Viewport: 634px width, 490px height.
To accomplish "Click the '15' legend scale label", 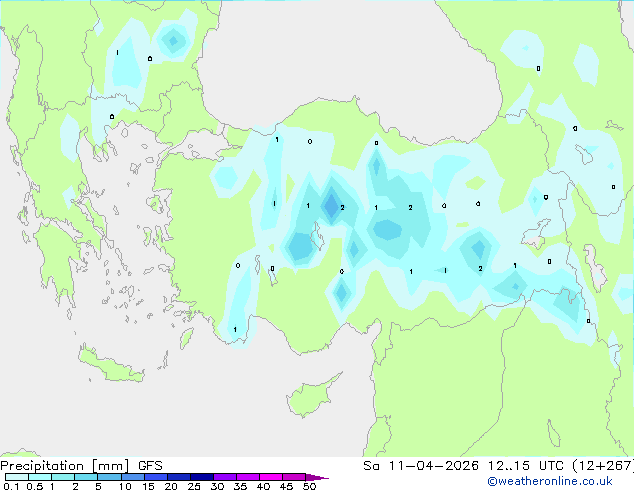I will [148, 486].
